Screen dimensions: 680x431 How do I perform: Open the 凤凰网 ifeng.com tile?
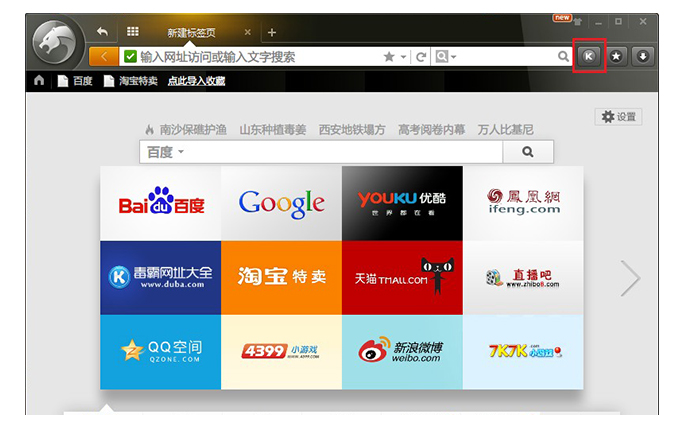click(523, 203)
